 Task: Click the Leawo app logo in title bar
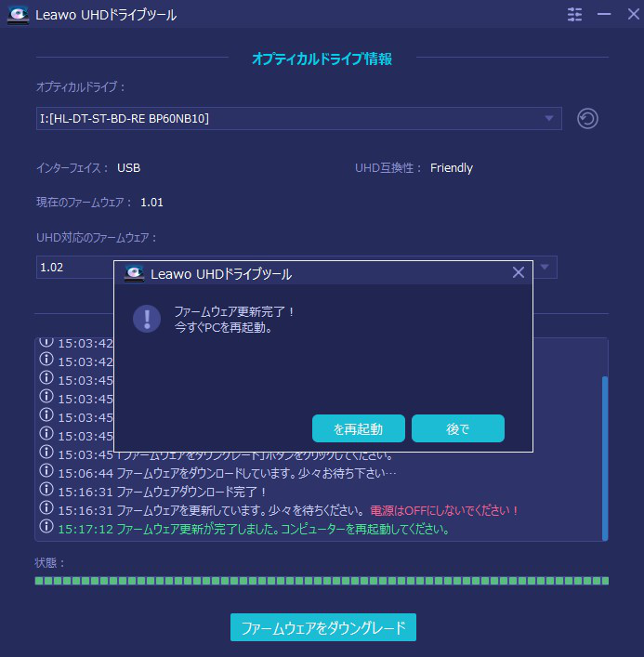tap(18, 15)
